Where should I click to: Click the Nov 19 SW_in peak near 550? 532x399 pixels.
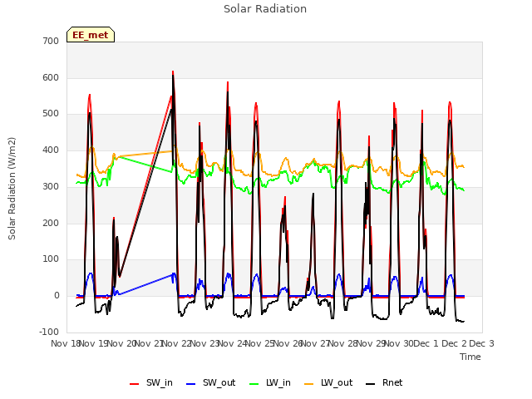pyautogui.click(x=90, y=96)
